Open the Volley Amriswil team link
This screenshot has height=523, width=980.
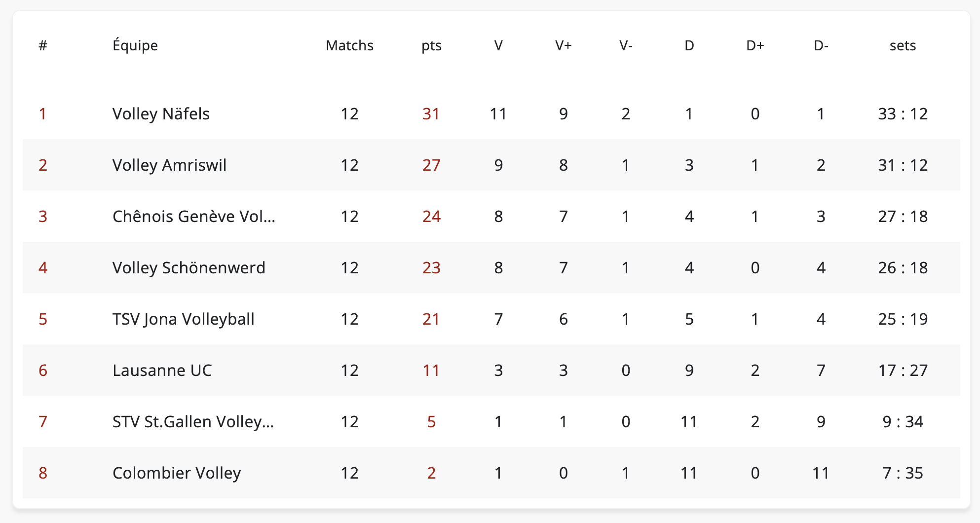[169, 165]
